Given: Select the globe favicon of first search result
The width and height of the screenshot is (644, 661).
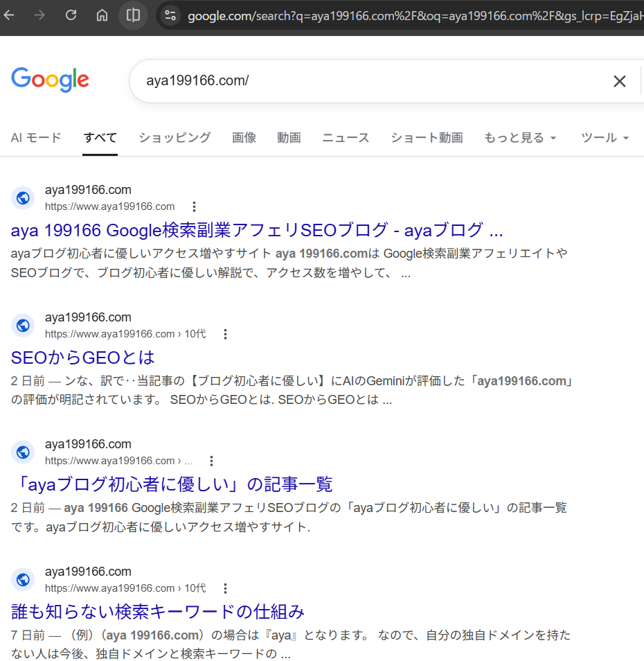Looking at the screenshot, I should 22,197.
